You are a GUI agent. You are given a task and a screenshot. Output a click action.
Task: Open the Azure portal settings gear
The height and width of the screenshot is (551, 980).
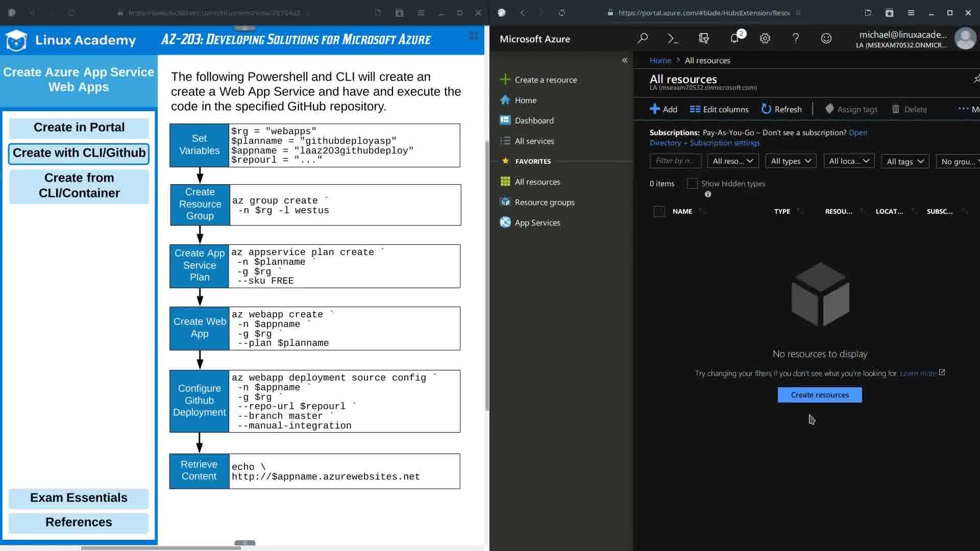coord(765,38)
